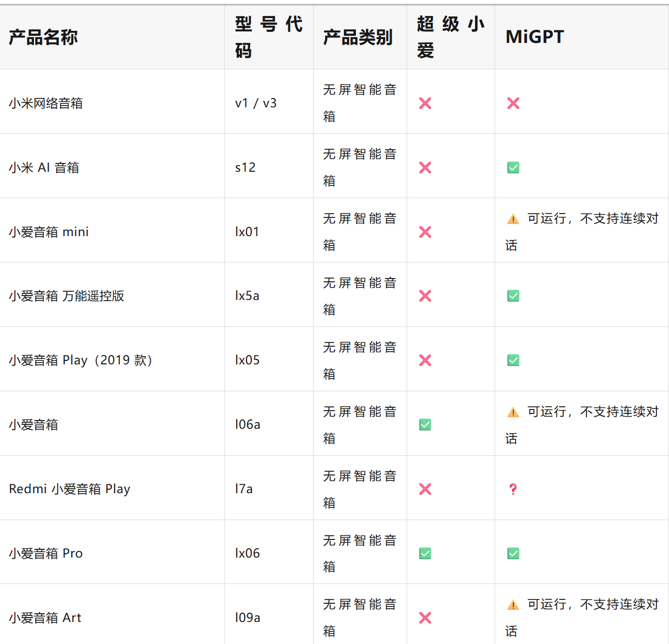Click the red cross for 小米网络音箱 under 超级小爱

tap(425, 103)
